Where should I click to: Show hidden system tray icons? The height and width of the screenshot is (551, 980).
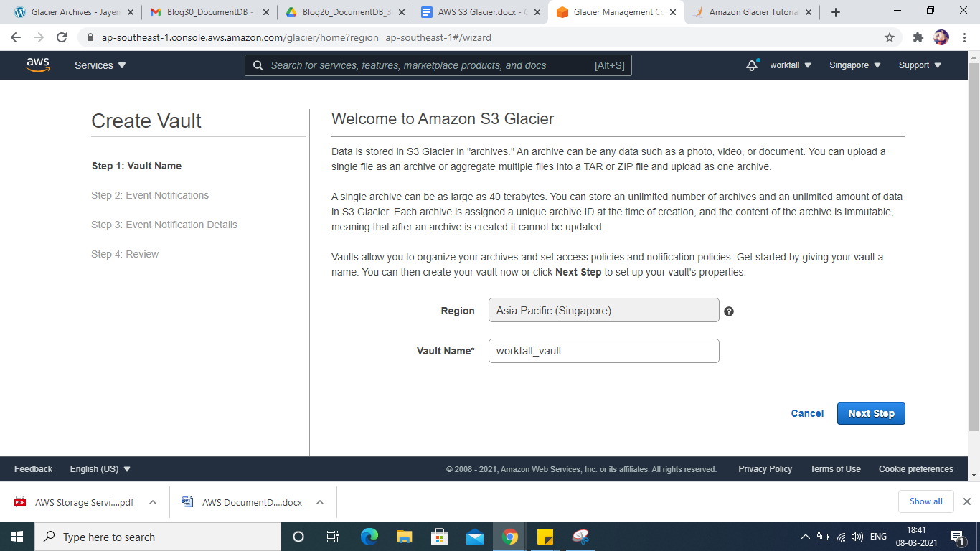805,537
